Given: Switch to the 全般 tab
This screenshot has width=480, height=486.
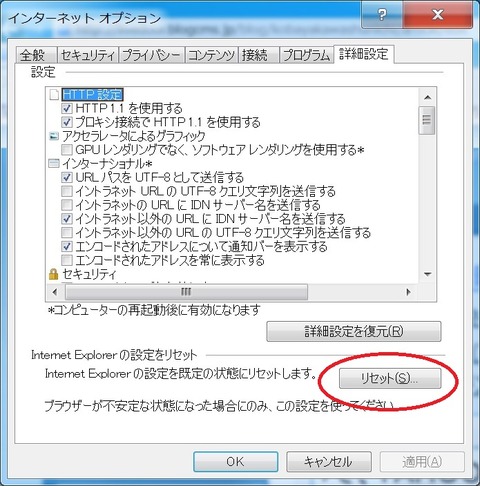Looking at the screenshot, I should [x=36, y=55].
